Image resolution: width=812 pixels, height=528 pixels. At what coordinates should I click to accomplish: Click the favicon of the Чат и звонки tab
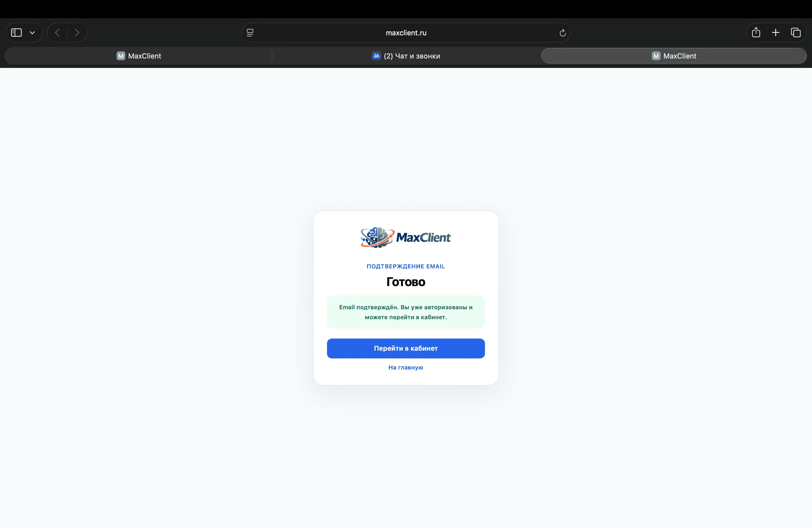(x=376, y=56)
